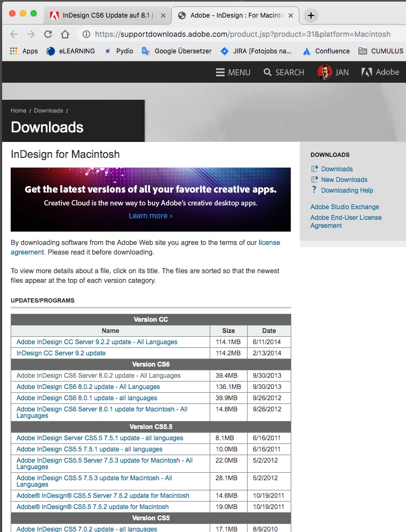Click the question mark icon beside Downloading Help
This screenshot has width=406, height=532.
(x=314, y=189)
